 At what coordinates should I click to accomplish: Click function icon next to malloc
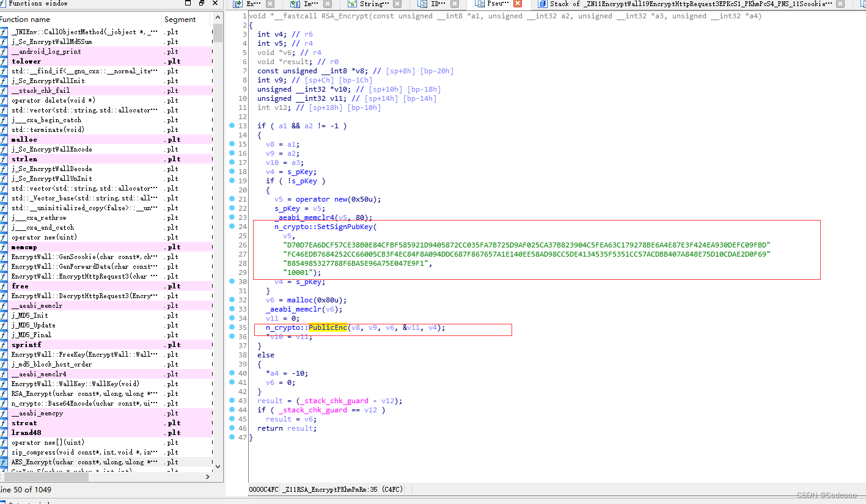tap(4, 139)
